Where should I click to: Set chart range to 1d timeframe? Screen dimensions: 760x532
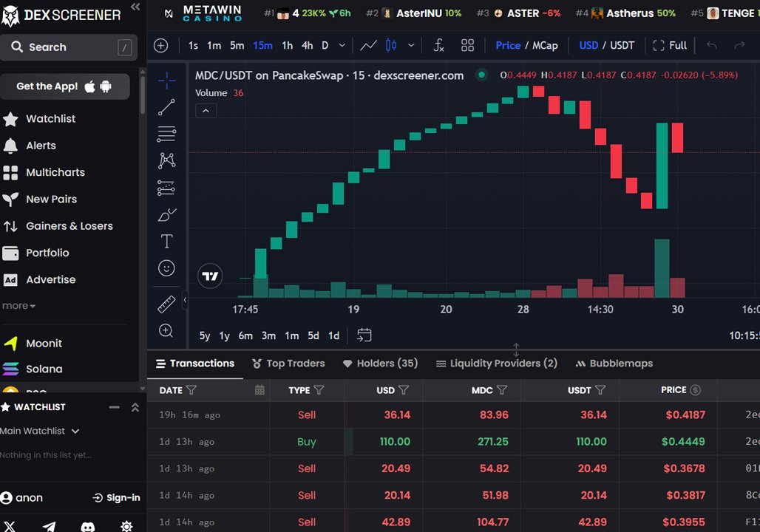coord(333,335)
